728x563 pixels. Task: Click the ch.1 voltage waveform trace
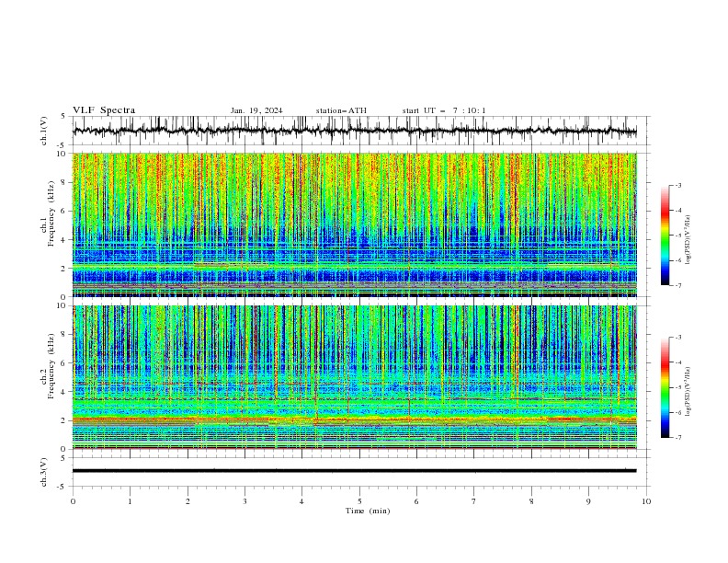point(354,131)
